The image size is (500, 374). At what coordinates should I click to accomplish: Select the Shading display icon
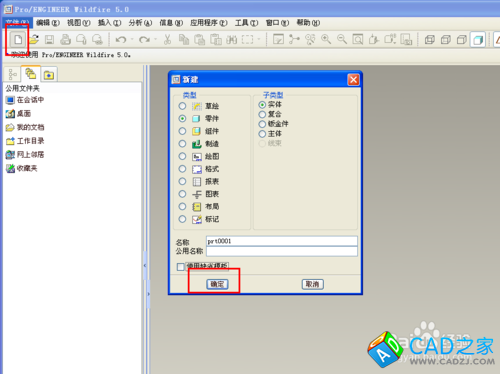pyautogui.click(x=478, y=40)
